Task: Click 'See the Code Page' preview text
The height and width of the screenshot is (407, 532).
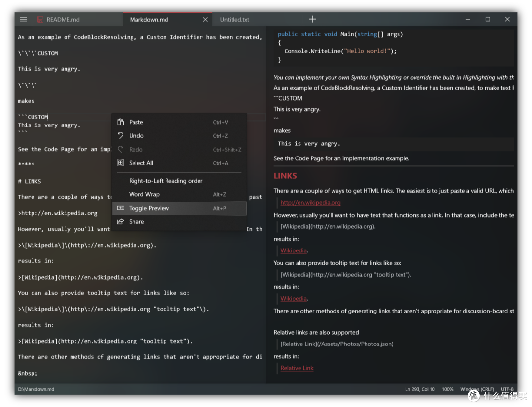Action: (341, 158)
